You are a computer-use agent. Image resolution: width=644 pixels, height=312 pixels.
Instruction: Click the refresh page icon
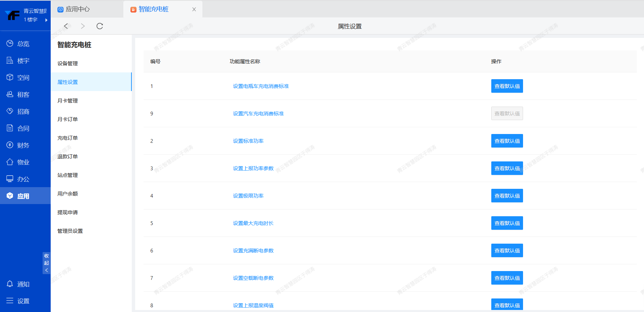coord(100,26)
